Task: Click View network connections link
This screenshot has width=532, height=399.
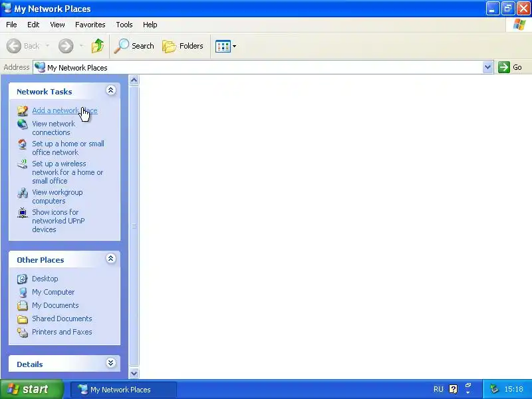Action: click(x=54, y=128)
